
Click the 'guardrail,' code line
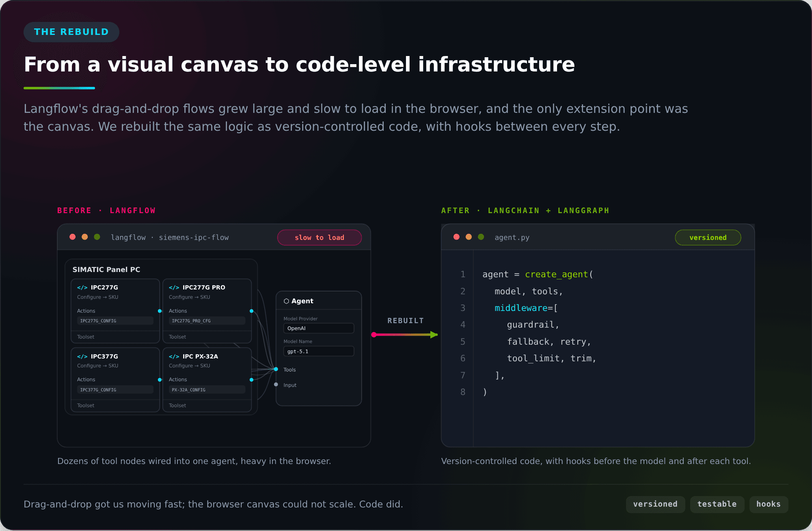(x=533, y=325)
